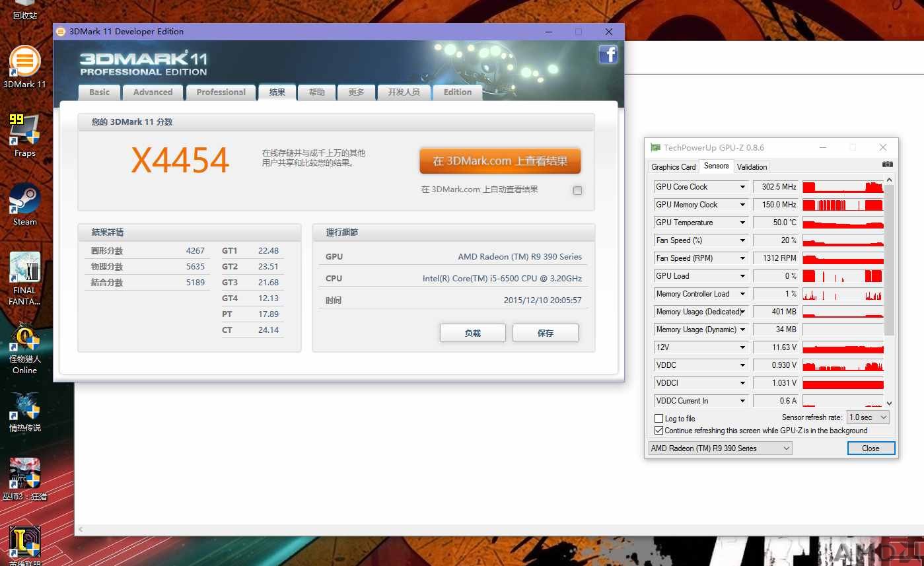Launch 怪物猎人 Online shortcut

coord(24,348)
